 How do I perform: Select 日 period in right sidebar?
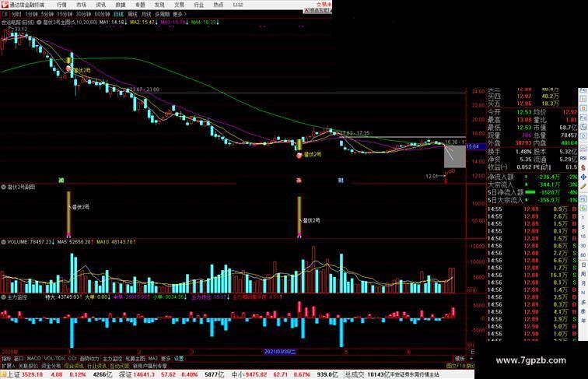[x=583, y=265]
